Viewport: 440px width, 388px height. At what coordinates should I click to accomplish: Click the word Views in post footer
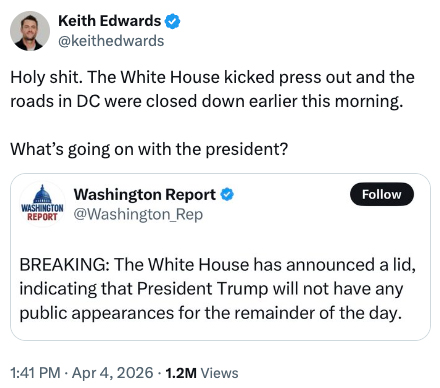219,373
